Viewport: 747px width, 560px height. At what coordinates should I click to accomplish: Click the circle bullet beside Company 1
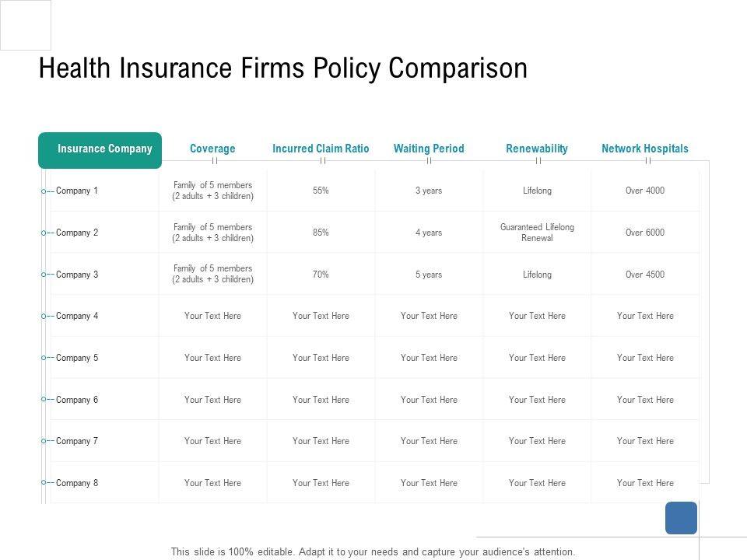(44, 191)
